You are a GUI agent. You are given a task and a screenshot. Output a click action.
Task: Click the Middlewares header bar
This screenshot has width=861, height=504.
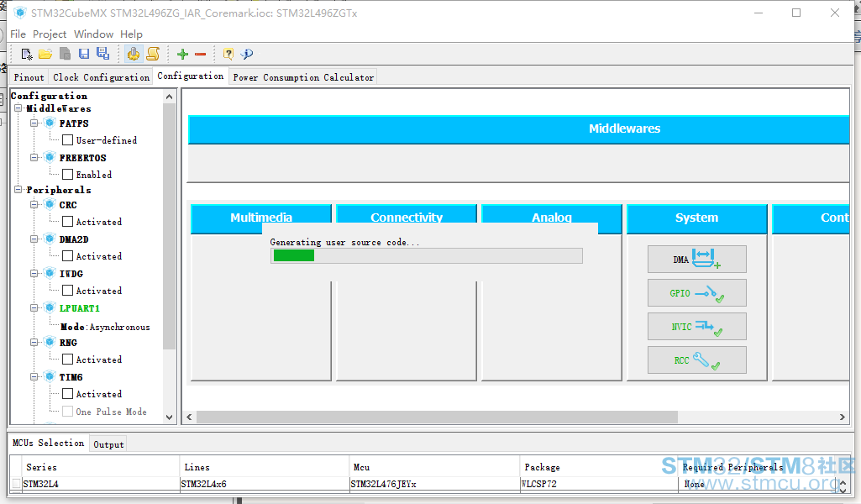[x=519, y=129]
